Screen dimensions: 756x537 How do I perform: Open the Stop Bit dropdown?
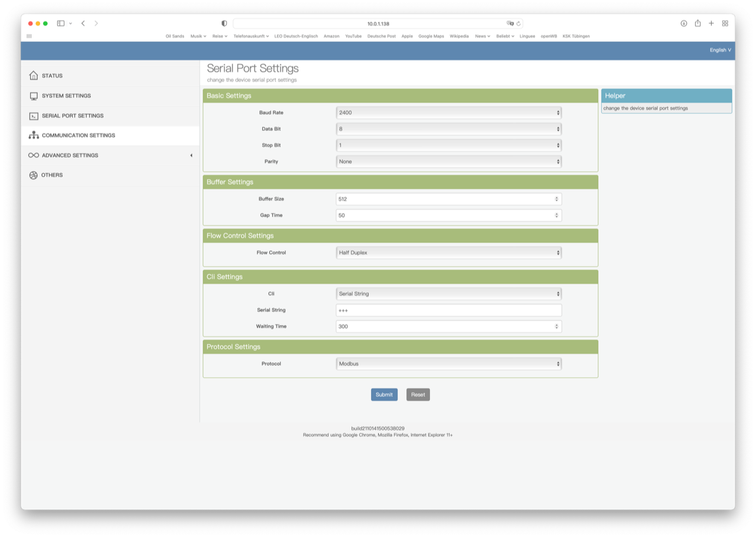(448, 145)
